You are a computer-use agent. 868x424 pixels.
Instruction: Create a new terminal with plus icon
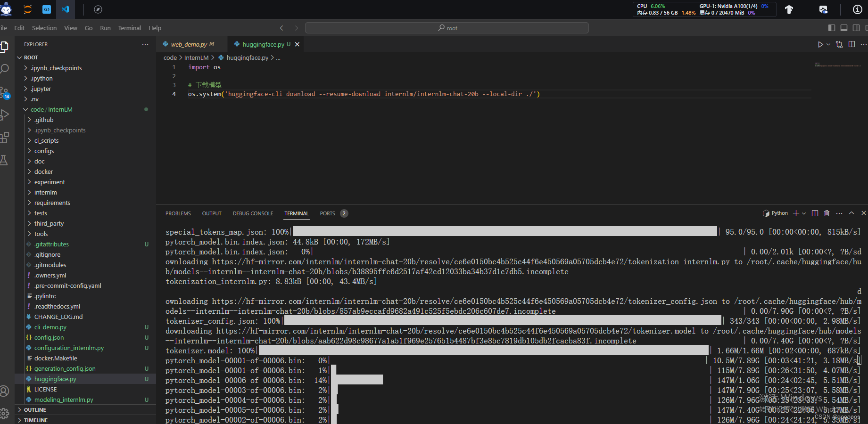[796, 213]
